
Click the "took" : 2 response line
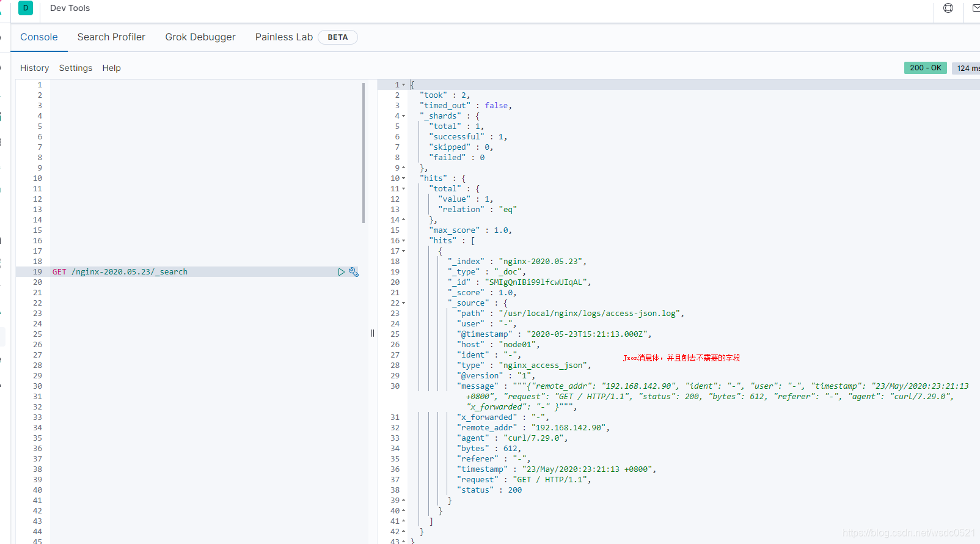(x=444, y=95)
